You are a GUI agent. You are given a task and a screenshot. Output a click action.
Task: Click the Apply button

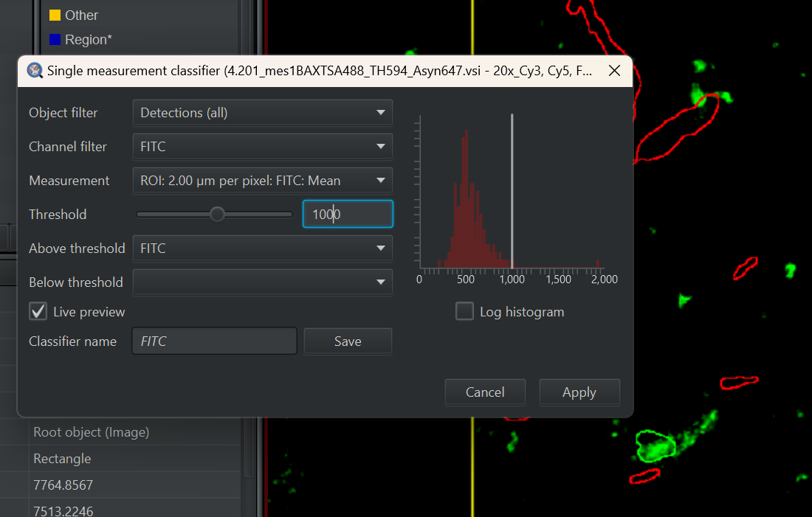point(579,392)
